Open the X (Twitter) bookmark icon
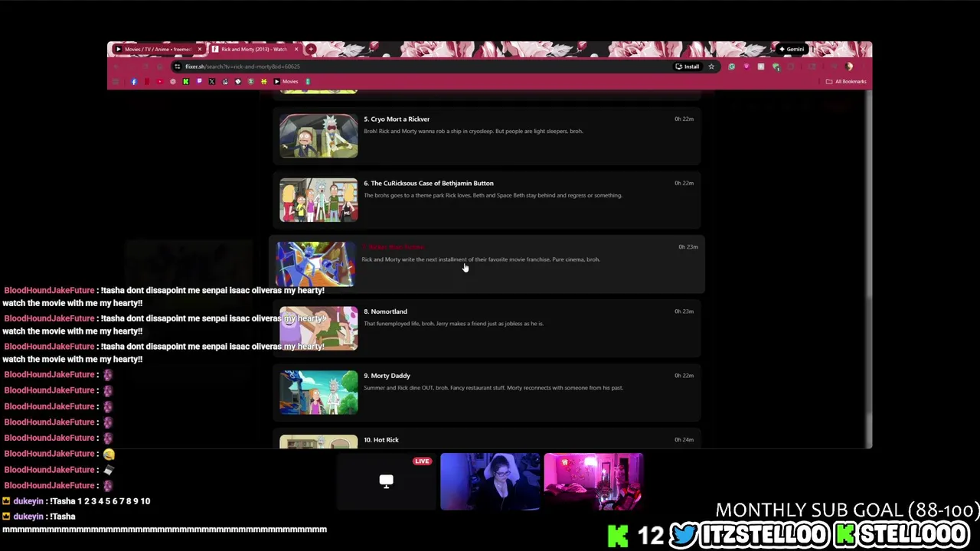 [212, 81]
